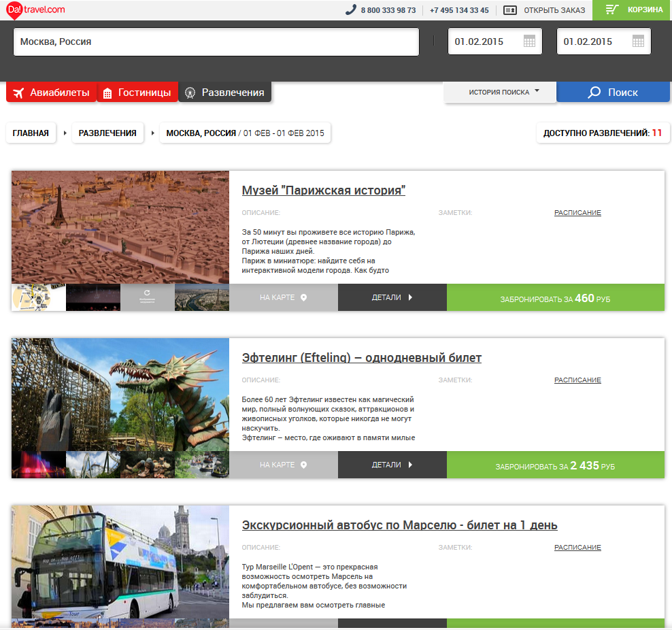672x630 pixels.
Task: Open Детали for Эфтелинг ticket
Action: [392, 465]
